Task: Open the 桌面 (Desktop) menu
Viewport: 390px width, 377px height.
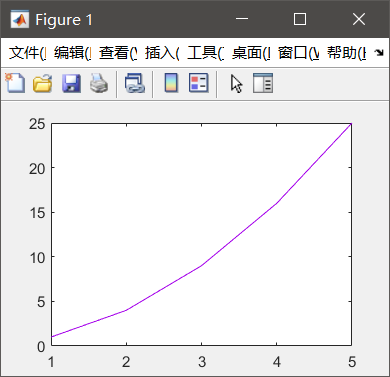Action: pos(251,53)
